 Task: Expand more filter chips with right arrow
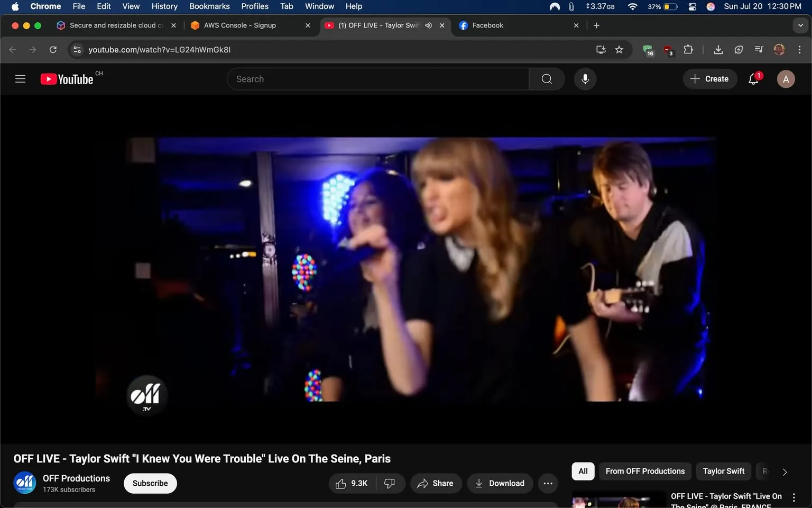[x=784, y=471]
